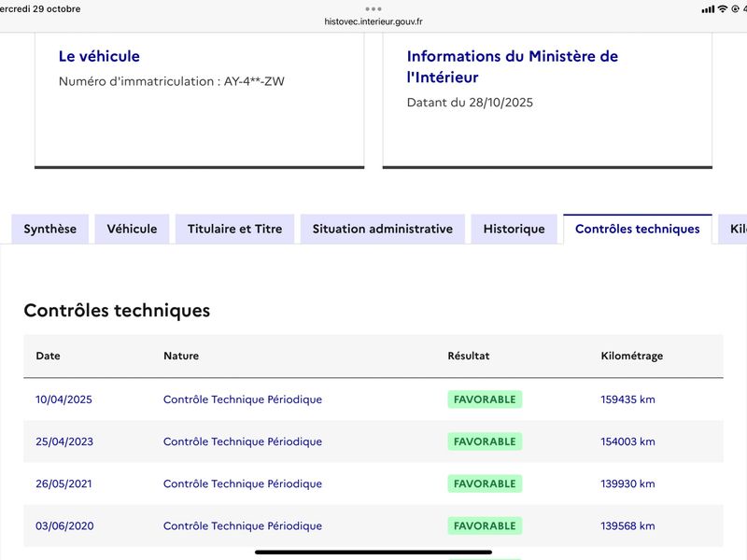Click 'Contrôle Technique Périodique' in the 10/04/2025 row
The width and height of the screenshot is (747, 560).
click(243, 399)
